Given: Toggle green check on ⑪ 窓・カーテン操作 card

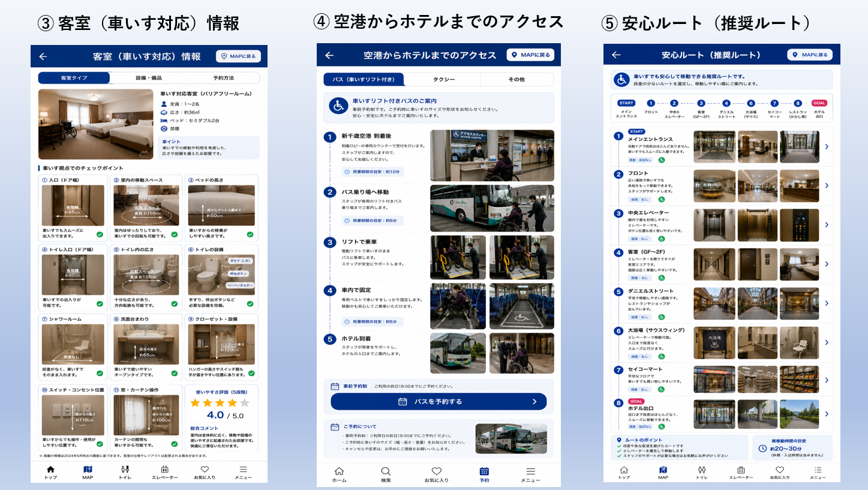Looking at the screenshot, I should (174, 444).
